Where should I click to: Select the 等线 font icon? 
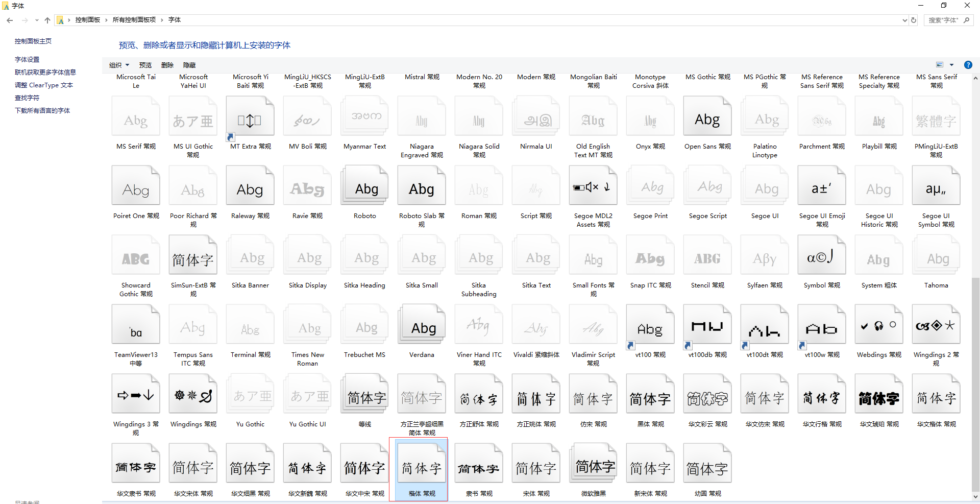pyautogui.click(x=364, y=394)
